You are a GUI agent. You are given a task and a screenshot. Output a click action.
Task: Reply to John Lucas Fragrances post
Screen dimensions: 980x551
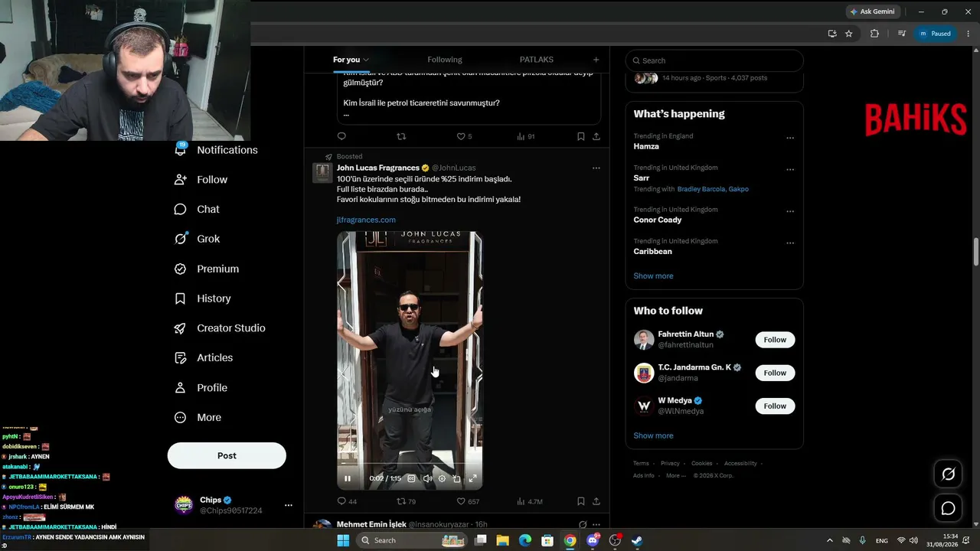point(341,501)
